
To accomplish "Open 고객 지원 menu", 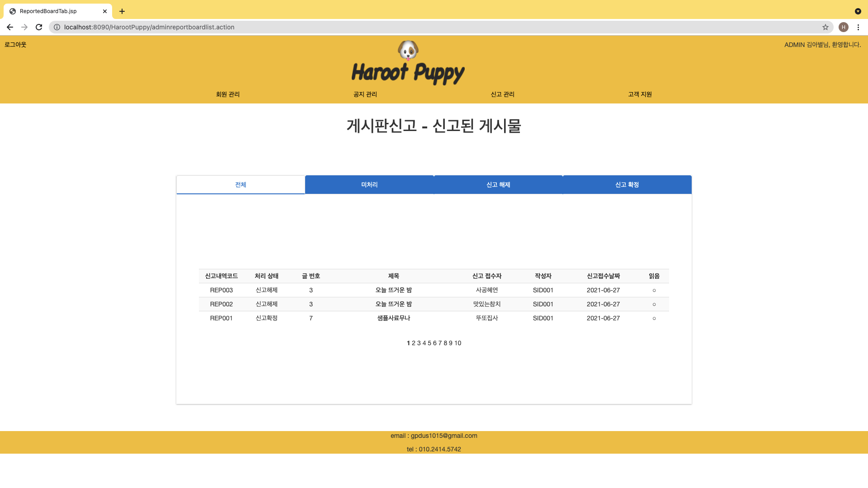I will coord(640,94).
